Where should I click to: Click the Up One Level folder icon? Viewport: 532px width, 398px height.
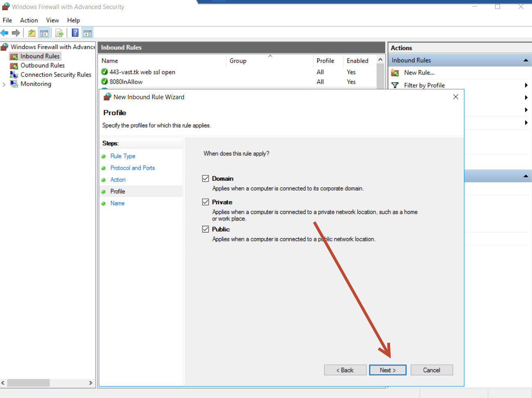point(32,33)
